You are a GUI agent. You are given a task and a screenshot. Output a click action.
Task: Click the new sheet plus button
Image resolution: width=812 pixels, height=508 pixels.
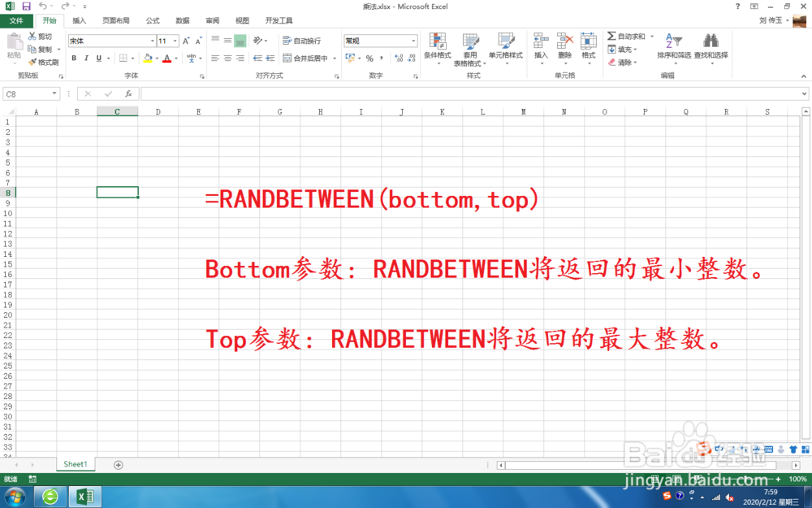(119, 463)
